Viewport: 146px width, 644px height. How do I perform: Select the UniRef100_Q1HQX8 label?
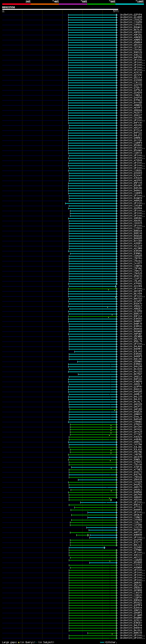(x=131, y=93)
